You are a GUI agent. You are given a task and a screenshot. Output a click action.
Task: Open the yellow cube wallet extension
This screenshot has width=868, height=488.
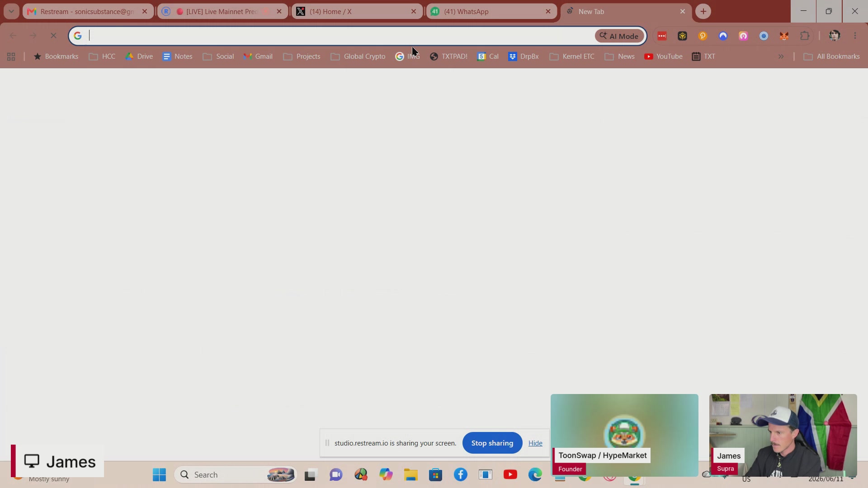coord(683,36)
